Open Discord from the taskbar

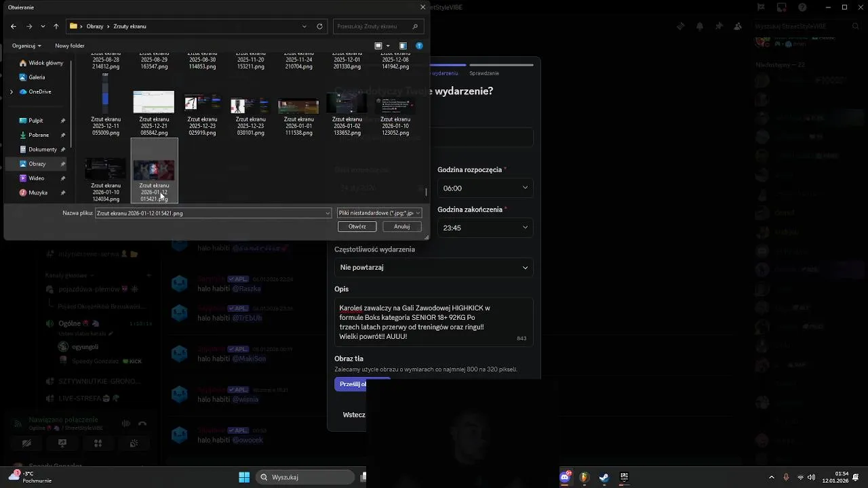point(565,477)
